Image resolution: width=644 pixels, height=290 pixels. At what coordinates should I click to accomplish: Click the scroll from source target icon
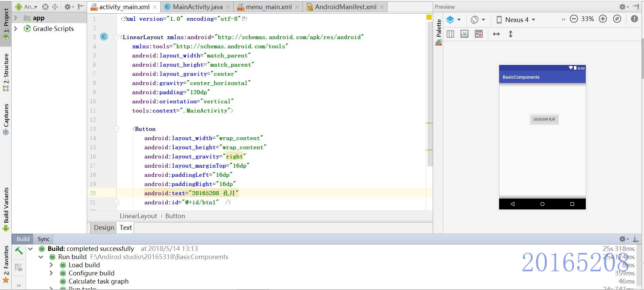45,7
